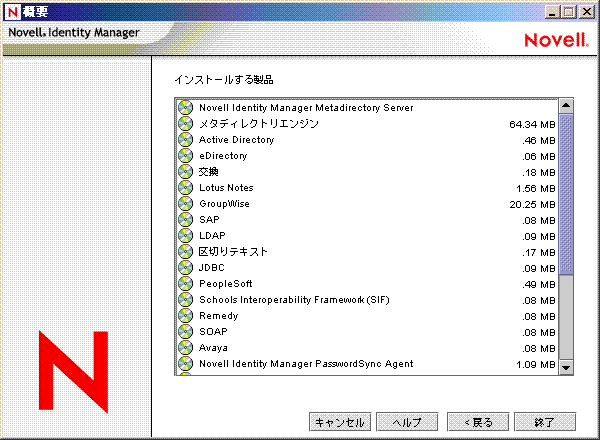Finish the install with the 終了 button
600x440 pixels.
(545, 422)
